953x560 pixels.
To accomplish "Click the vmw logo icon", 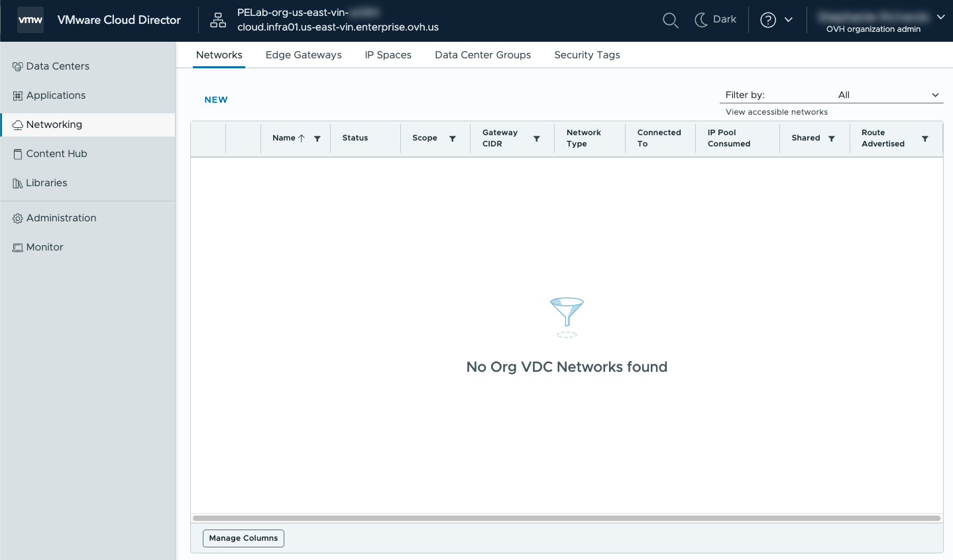I will [30, 20].
